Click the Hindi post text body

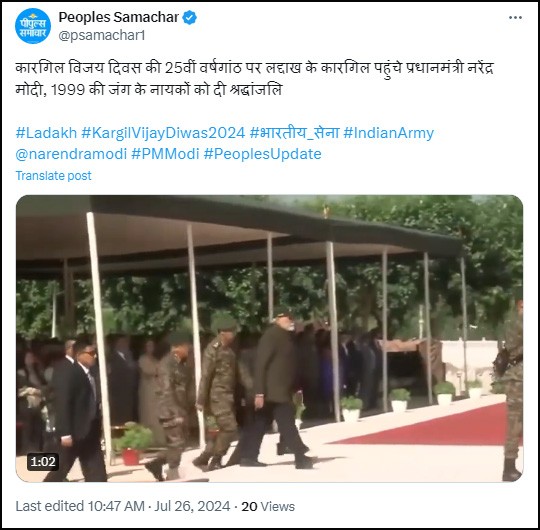pyautogui.click(x=255, y=79)
